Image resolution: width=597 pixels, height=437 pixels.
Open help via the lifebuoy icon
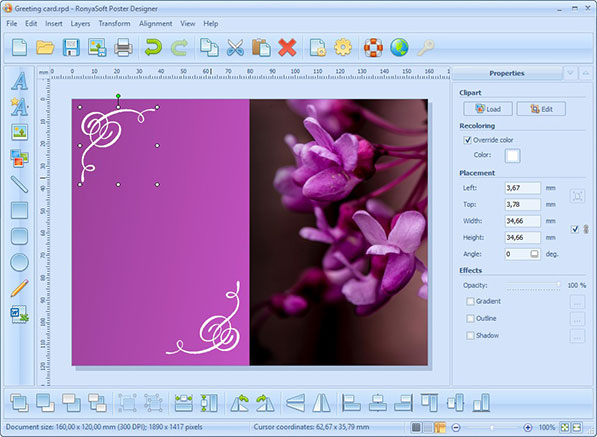[373, 48]
